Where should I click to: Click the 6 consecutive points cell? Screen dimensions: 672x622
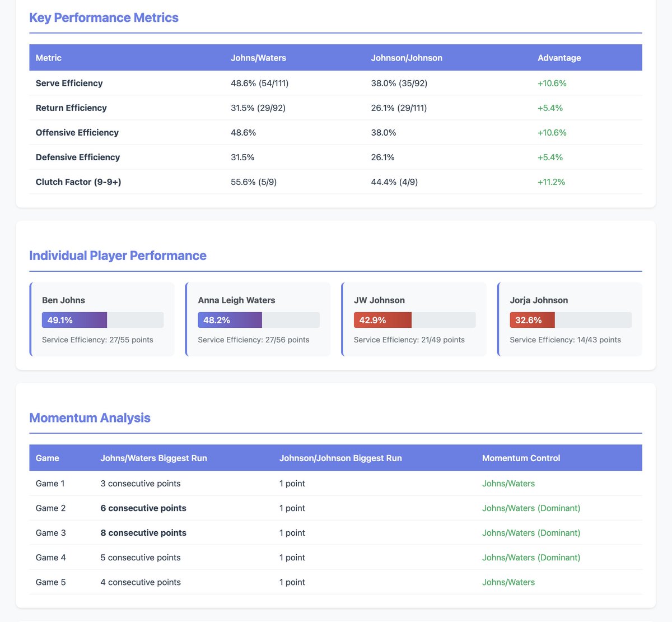click(x=143, y=508)
